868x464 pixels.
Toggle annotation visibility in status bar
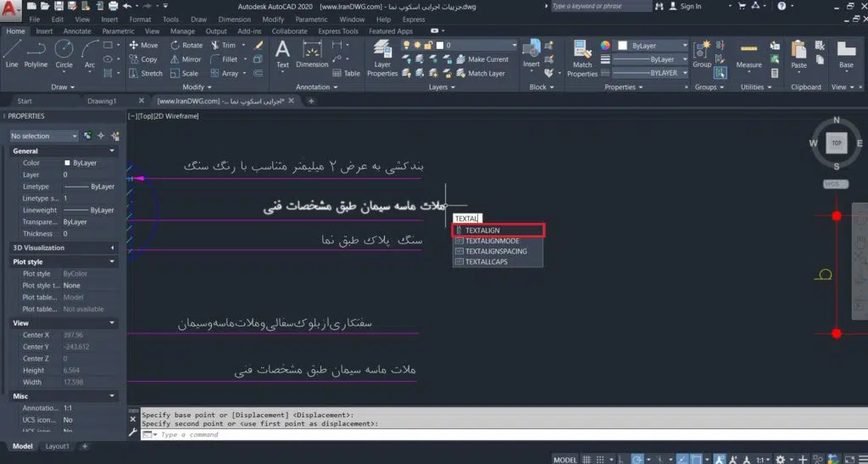coord(721,460)
